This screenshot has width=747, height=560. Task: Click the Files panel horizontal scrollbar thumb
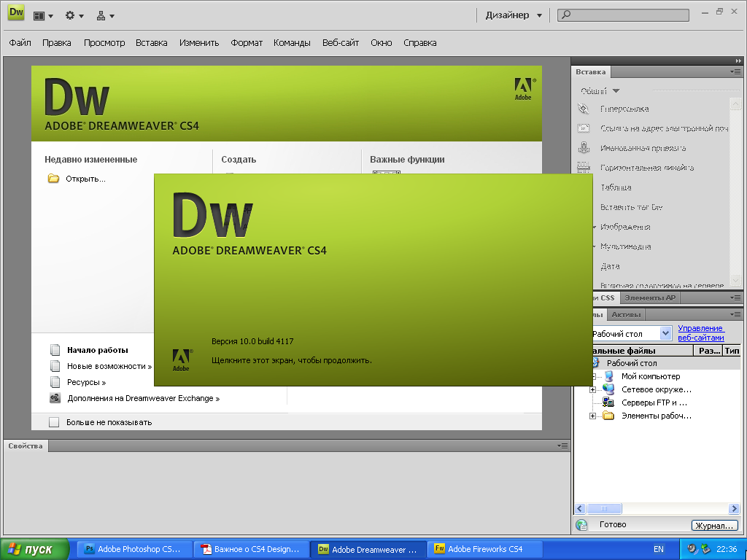(x=603, y=508)
